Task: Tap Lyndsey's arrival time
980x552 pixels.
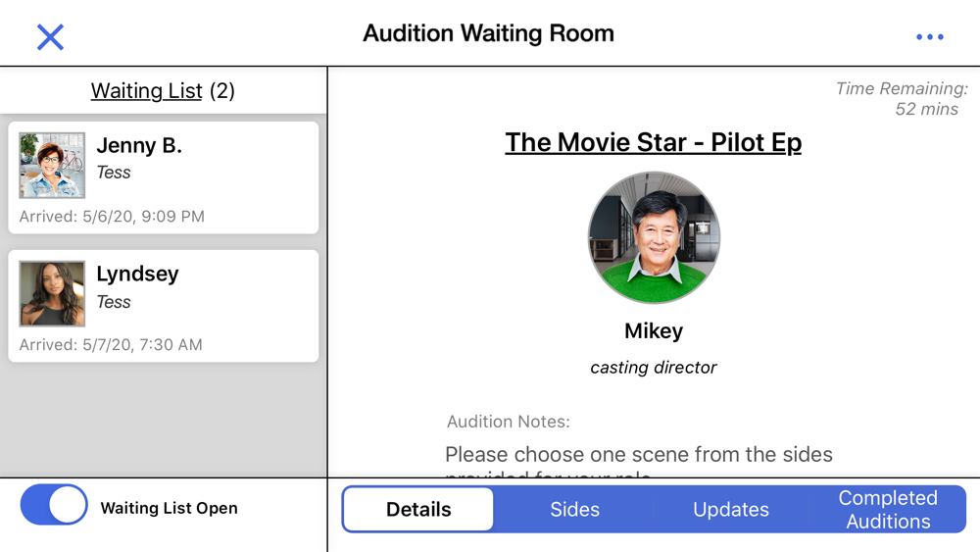Action: tap(111, 345)
